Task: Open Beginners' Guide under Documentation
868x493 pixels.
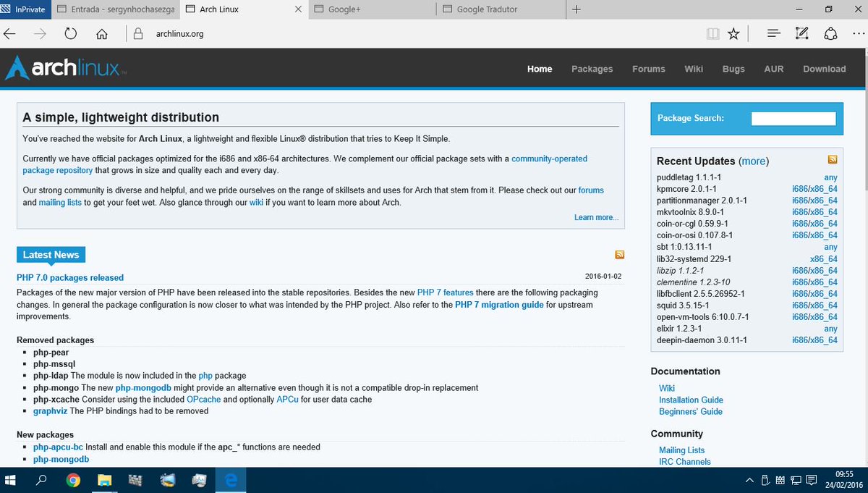Action: [691, 411]
